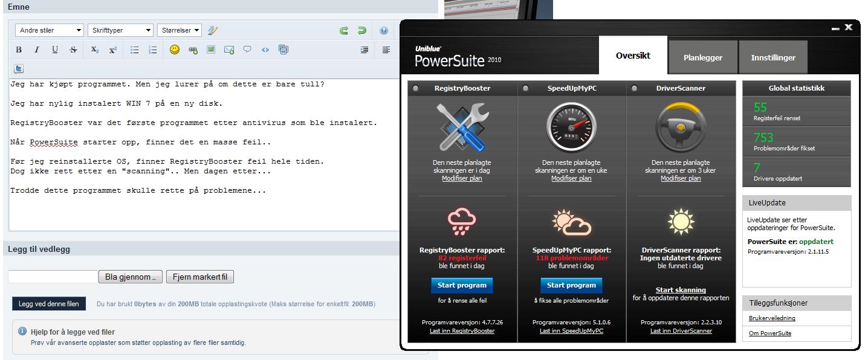Image resolution: width=868 pixels, height=360 pixels.
Task: Toggle bold formatting in the editor
Action: coord(19,50)
